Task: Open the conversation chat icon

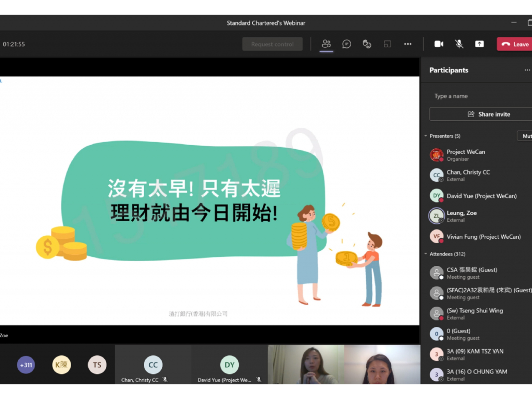Action: (x=346, y=44)
